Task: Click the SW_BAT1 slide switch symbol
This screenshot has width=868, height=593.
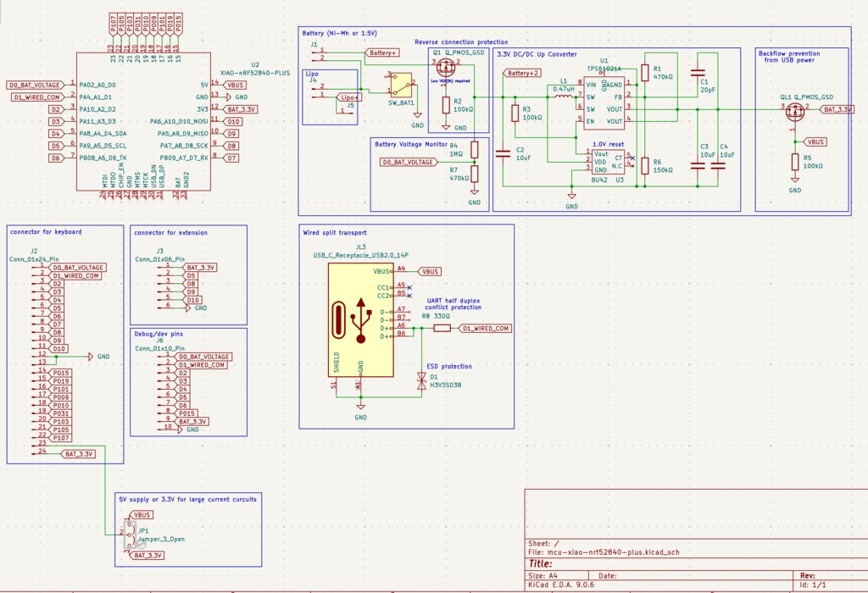Action: [x=402, y=86]
